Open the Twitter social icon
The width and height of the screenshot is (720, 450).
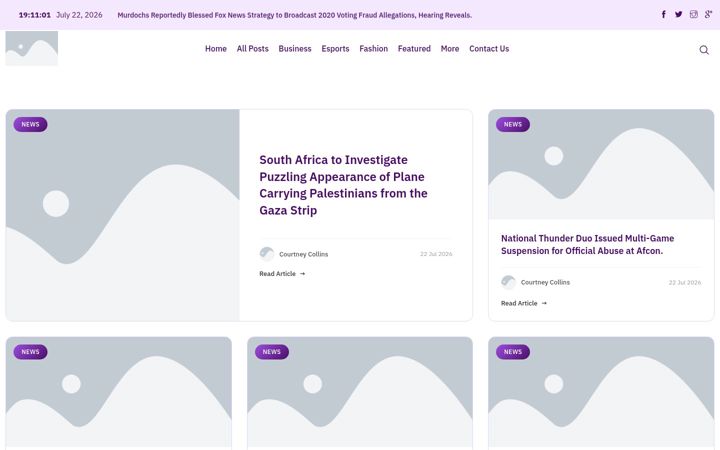[679, 14]
